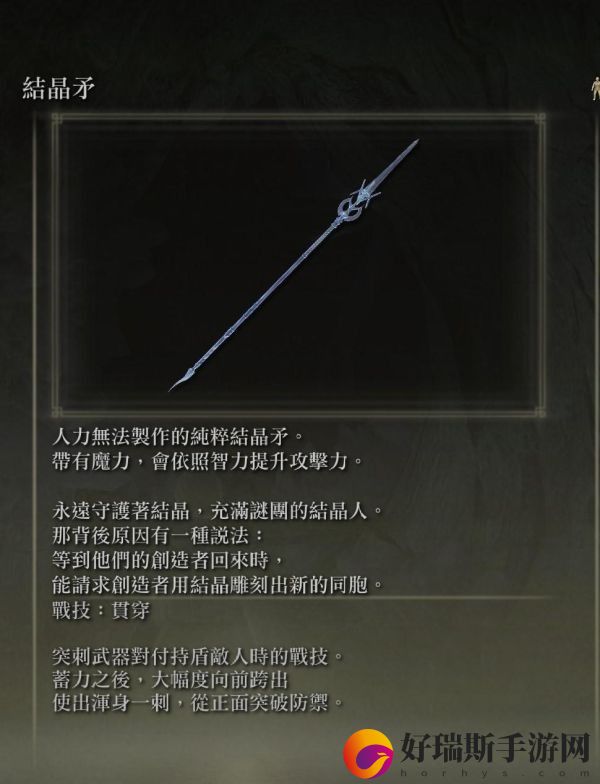Click the line 能請求創造者用結晶雕刻出新的同胞
600x784 pixels.
coord(218,585)
